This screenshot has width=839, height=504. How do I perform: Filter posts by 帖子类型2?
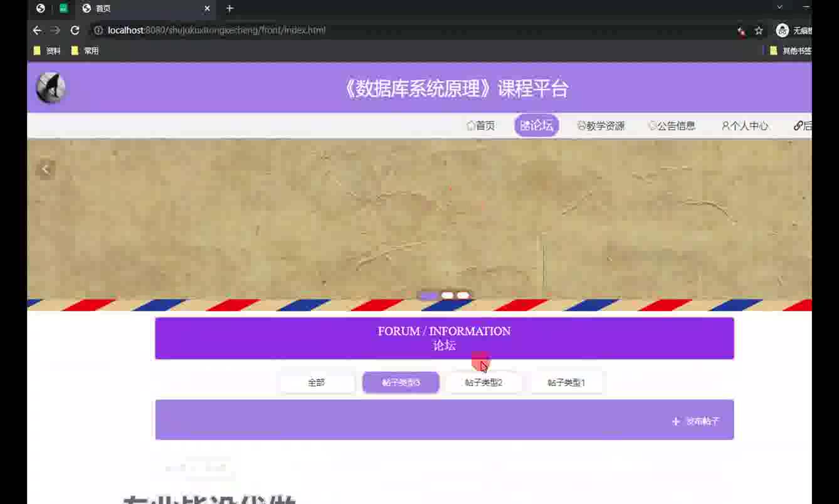[483, 382]
